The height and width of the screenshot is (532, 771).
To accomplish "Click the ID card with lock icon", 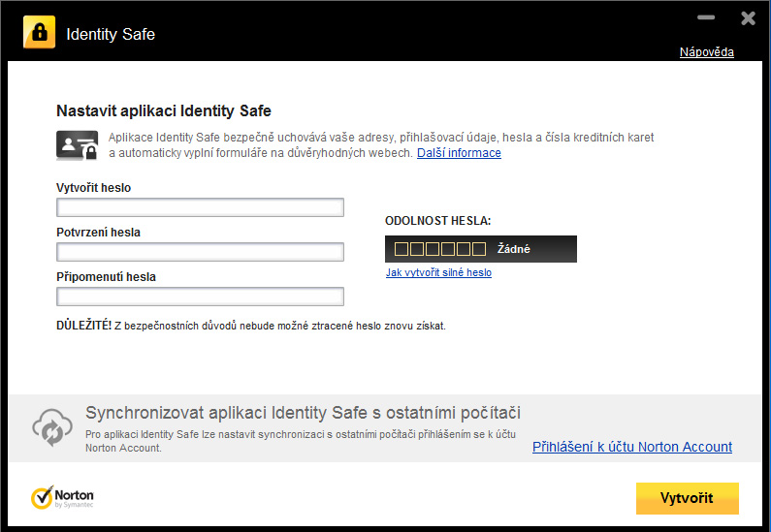I will coord(77,145).
